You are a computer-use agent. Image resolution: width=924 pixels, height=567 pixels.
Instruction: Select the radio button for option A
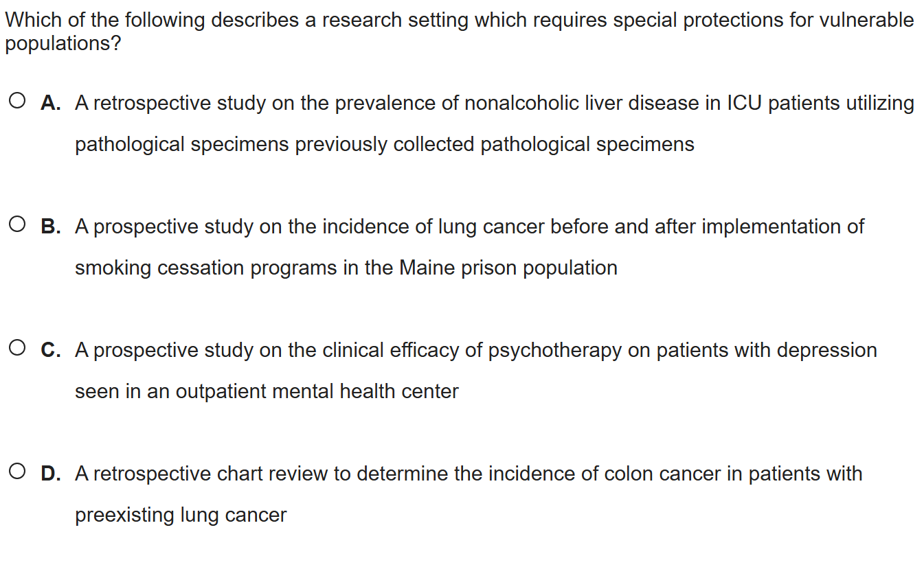19,102
